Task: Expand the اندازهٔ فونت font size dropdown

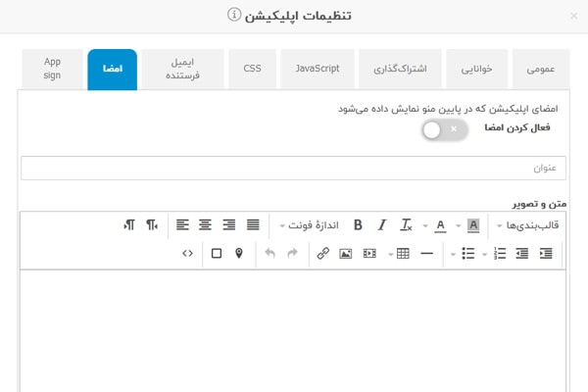Action: pyautogui.click(x=309, y=225)
